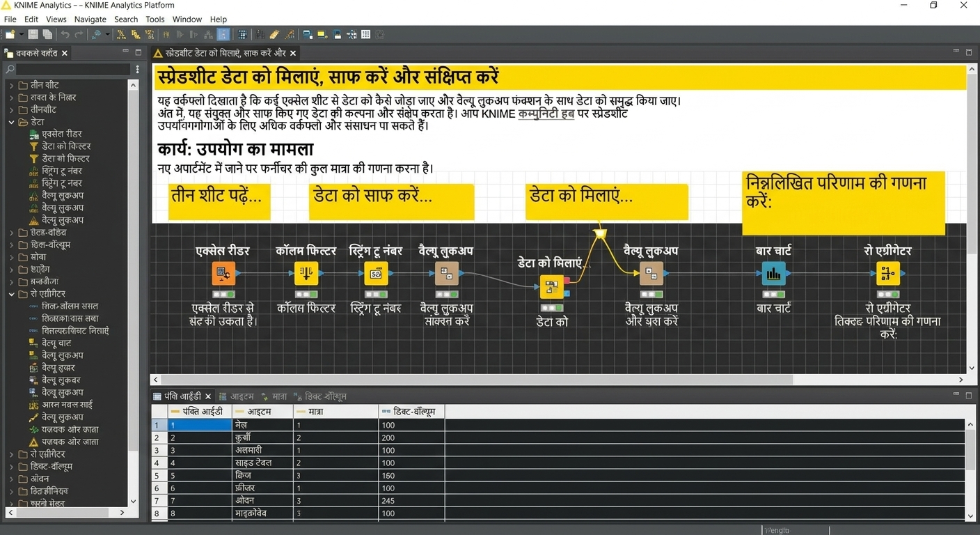Click the New workflow toolbar icon
980x535 pixels.
[10, 34]
